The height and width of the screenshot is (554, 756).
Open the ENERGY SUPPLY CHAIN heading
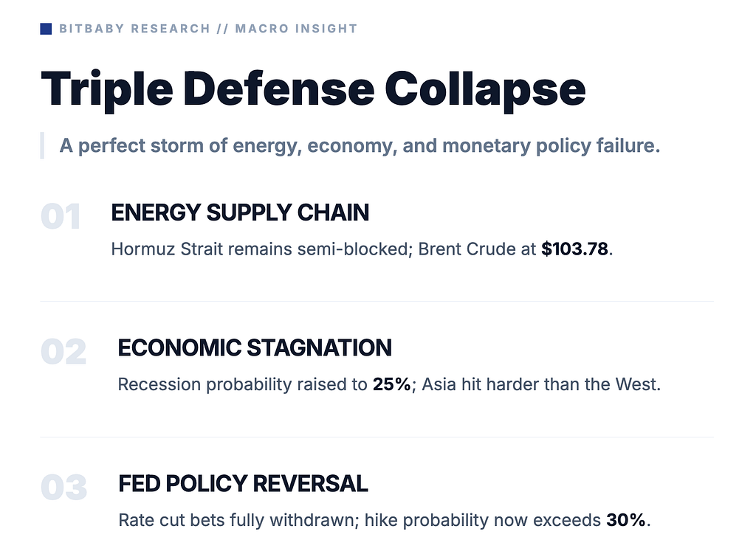point(240,212)
